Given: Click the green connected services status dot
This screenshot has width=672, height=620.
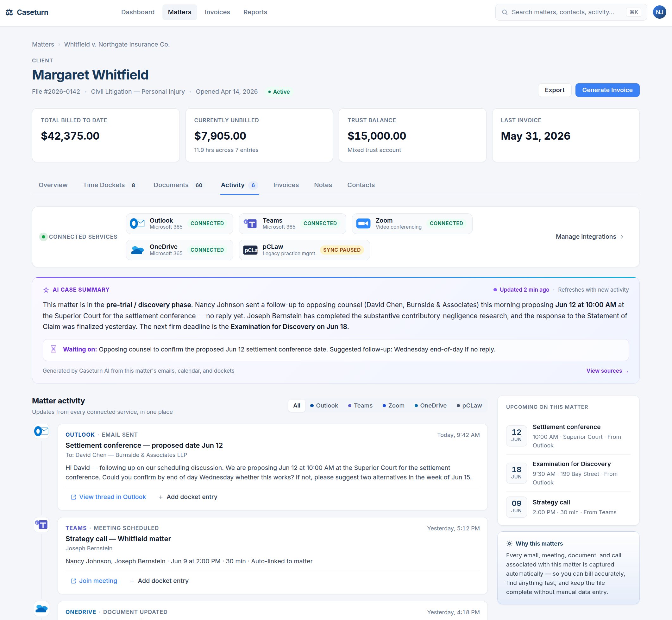Looking at the screenshot, I should pyautogui.click(x=43, y=237).
